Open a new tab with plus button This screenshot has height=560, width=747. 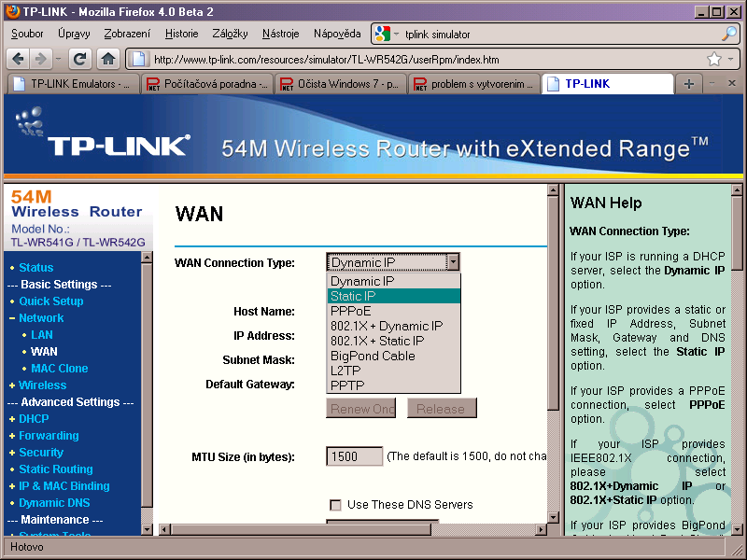(688, 84)
